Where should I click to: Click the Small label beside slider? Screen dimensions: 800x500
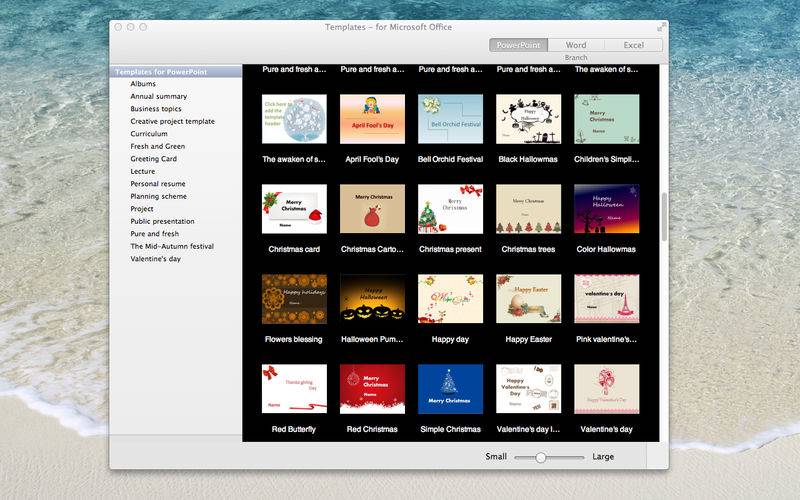pyautogui.click(x=496, y=457)
